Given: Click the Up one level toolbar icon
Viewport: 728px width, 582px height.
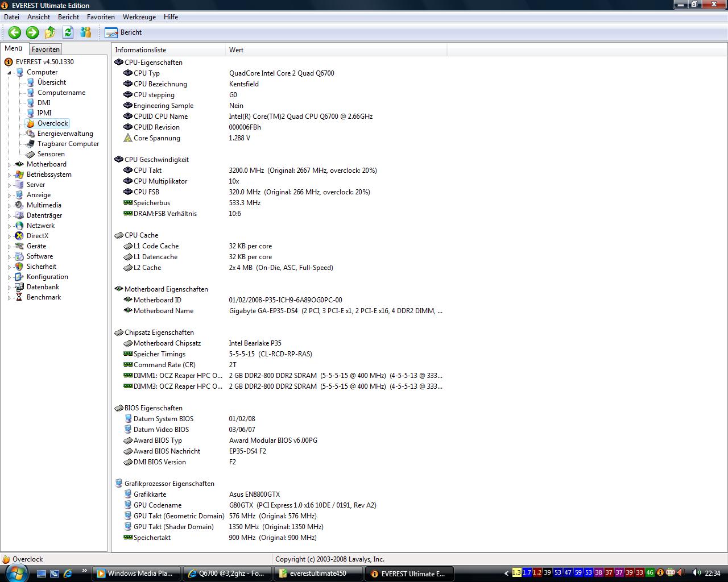Looking at the screenshot, I should pos(50,32).
